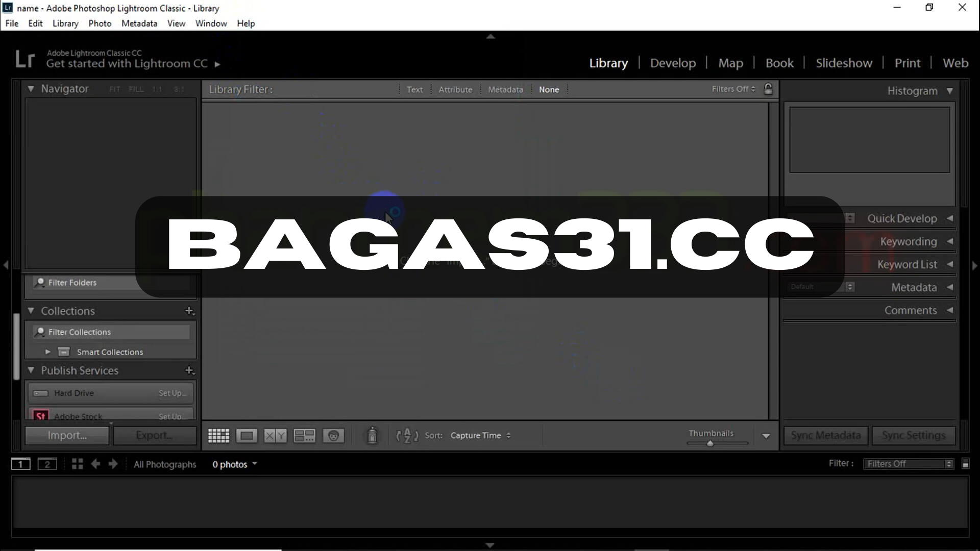Hide filmstrip panel bottom arrow
The width and height of the screenshot is (980, 551).
pyautogui.click(x=490, y=545)
